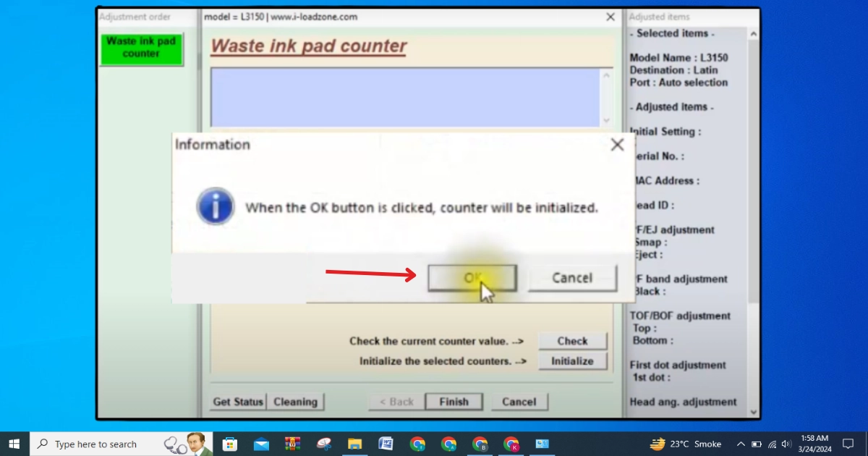Close the L3150 adjustment program window

pyautogui.click(x=610, y=17)
